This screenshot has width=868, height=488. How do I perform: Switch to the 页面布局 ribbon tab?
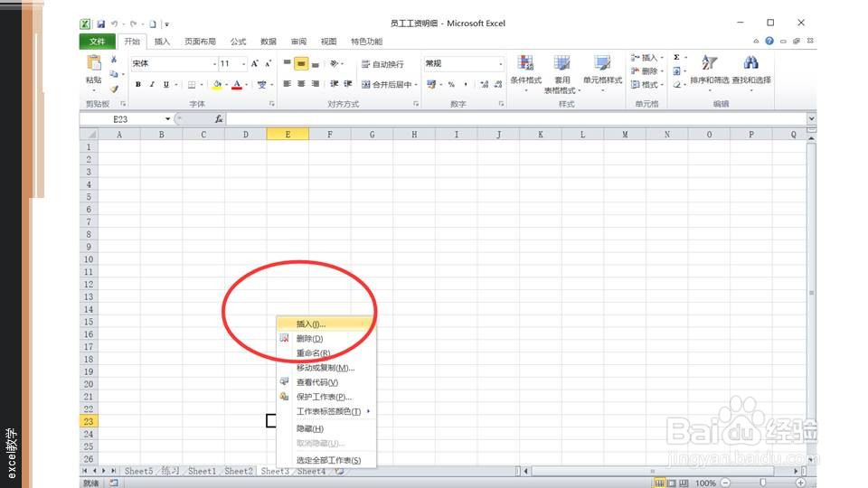point(200,42)
